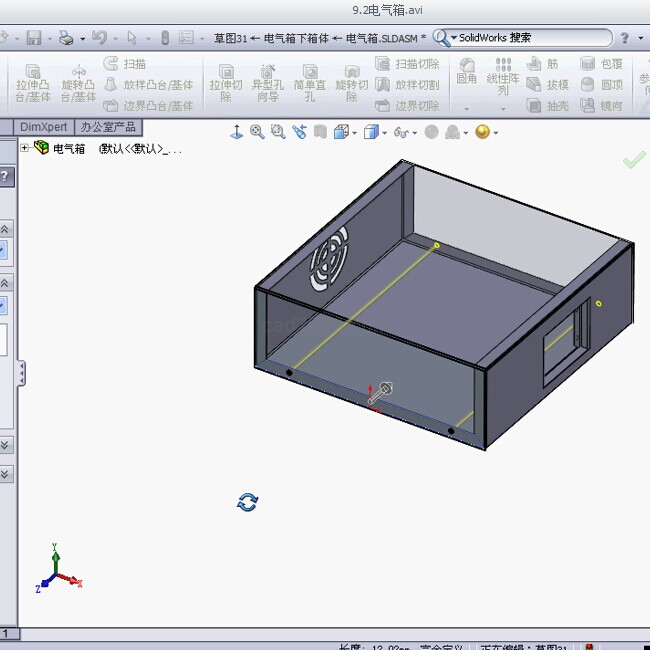Confirm sketch with the green checkmark
This screenshot has width=650, height=650.
coord(633,160)
